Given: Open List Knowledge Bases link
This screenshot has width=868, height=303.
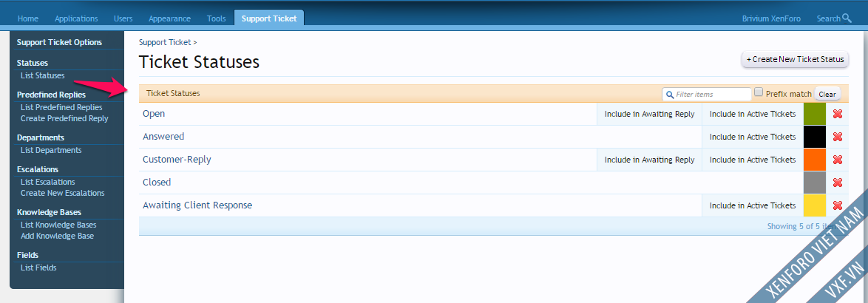Looking at the screenshot, I should pos(58,225).
